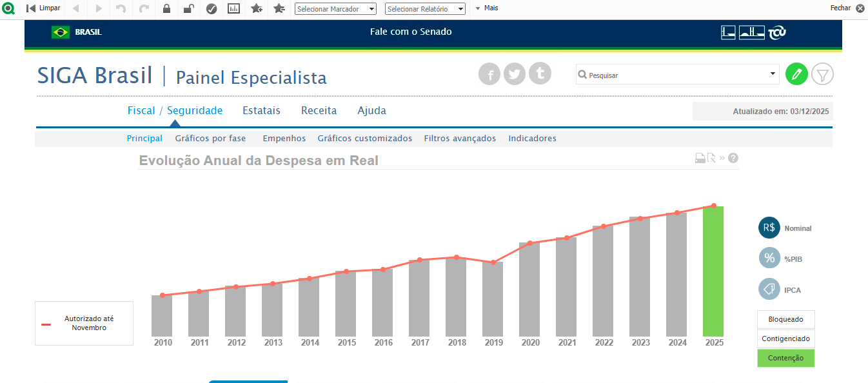Click the Limpar clear selections button

pyautogui.click(x=43, y=8)
